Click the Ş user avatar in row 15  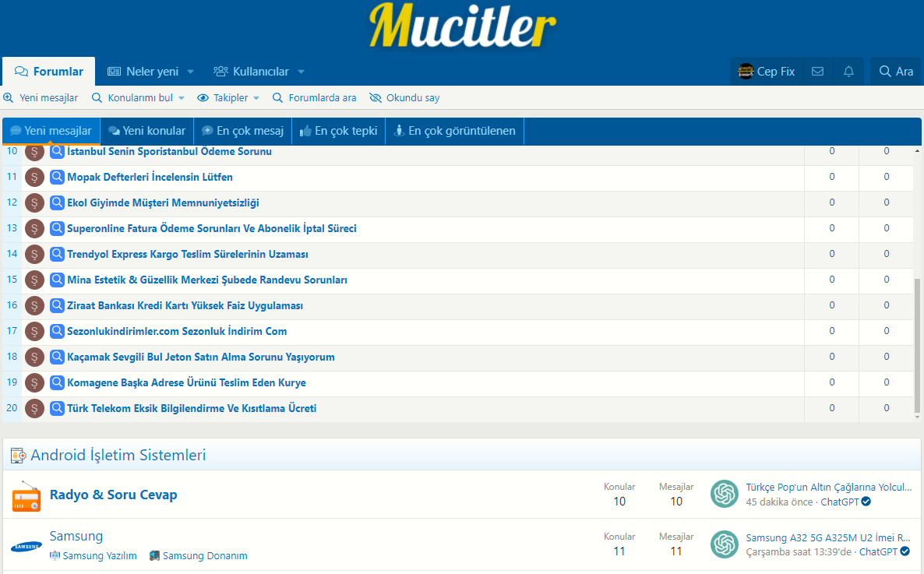pyautogui.click(x=35, y=280)
